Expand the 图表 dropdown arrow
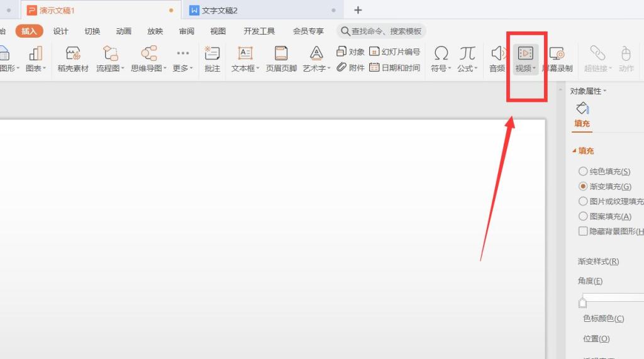 point(45,68)
